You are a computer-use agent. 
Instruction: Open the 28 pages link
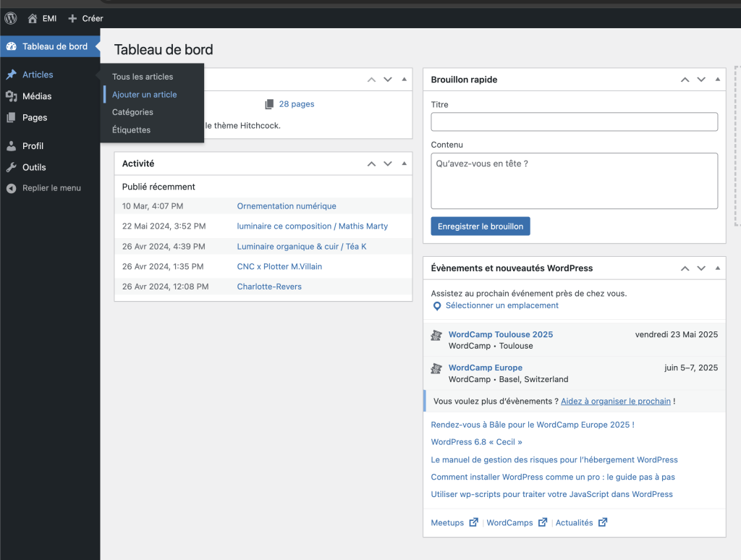point(296,104)
